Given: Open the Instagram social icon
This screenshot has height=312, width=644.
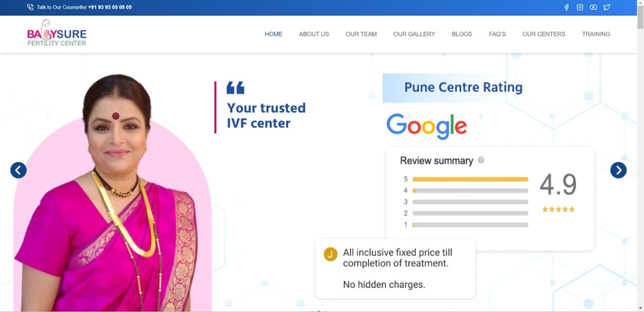Looking at the screenshot, I should 580,7.
